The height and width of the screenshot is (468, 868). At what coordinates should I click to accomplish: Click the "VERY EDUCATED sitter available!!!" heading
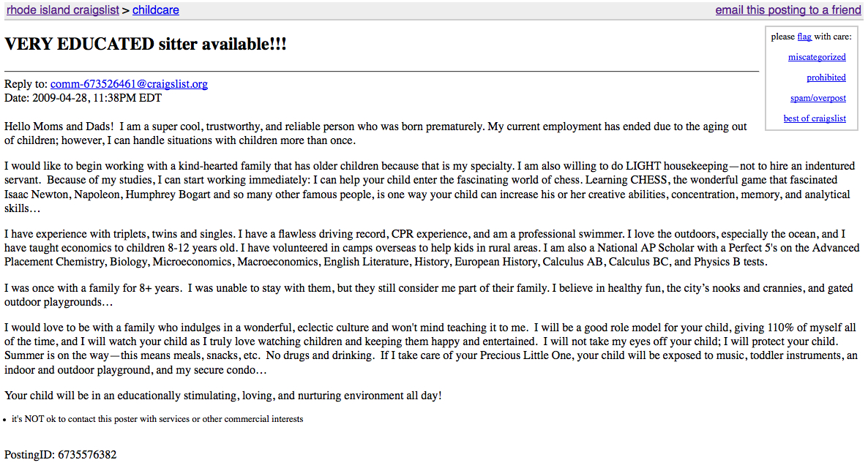146,44
